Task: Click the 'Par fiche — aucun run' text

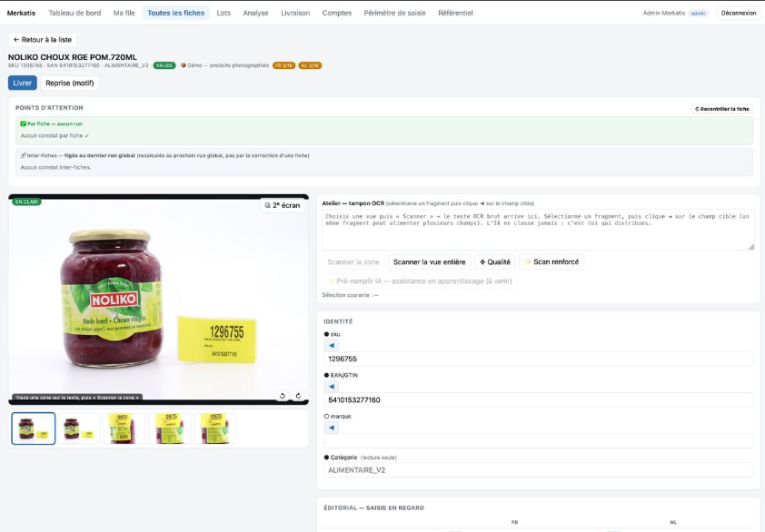Action: [x=55, y=123]
